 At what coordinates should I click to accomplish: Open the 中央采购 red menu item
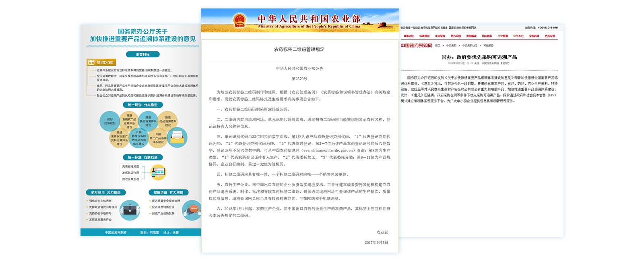[x=440, y=36]
